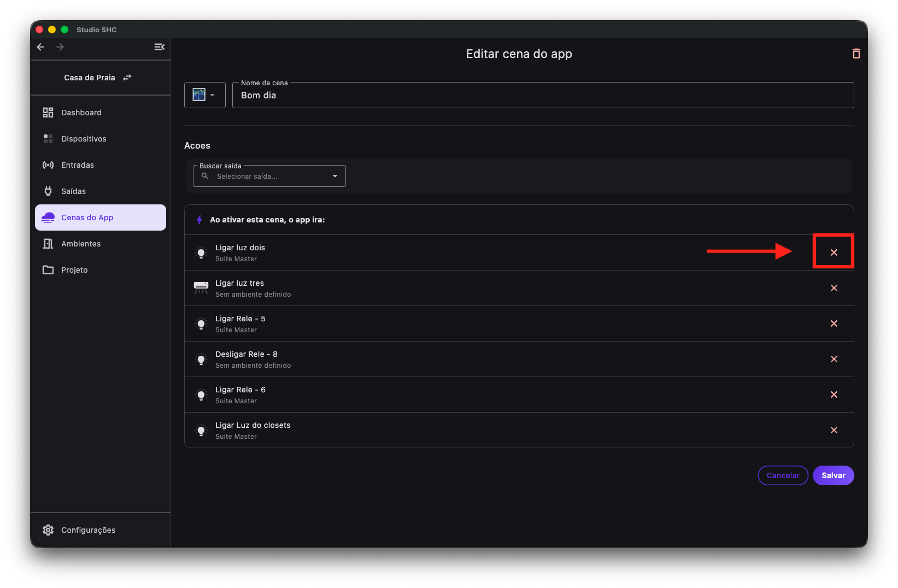Remove the Desligar Rele - 8 action
898x588 pixels.
834,359
